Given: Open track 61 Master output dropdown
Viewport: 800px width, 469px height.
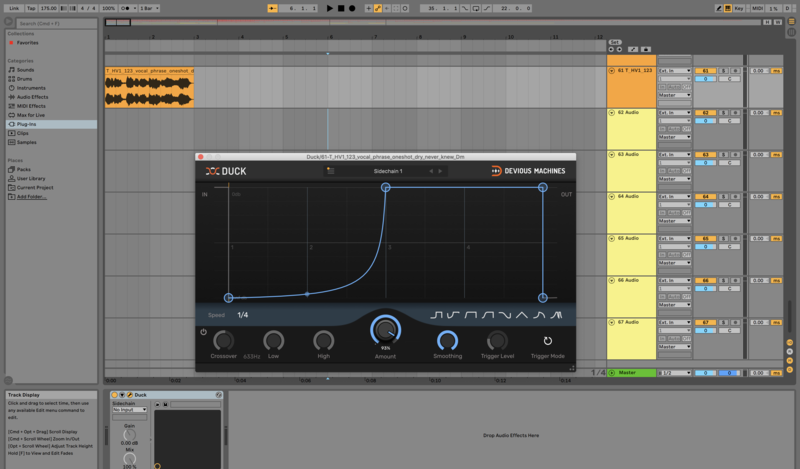Looking at the screenshot, I should coord(674,95).
